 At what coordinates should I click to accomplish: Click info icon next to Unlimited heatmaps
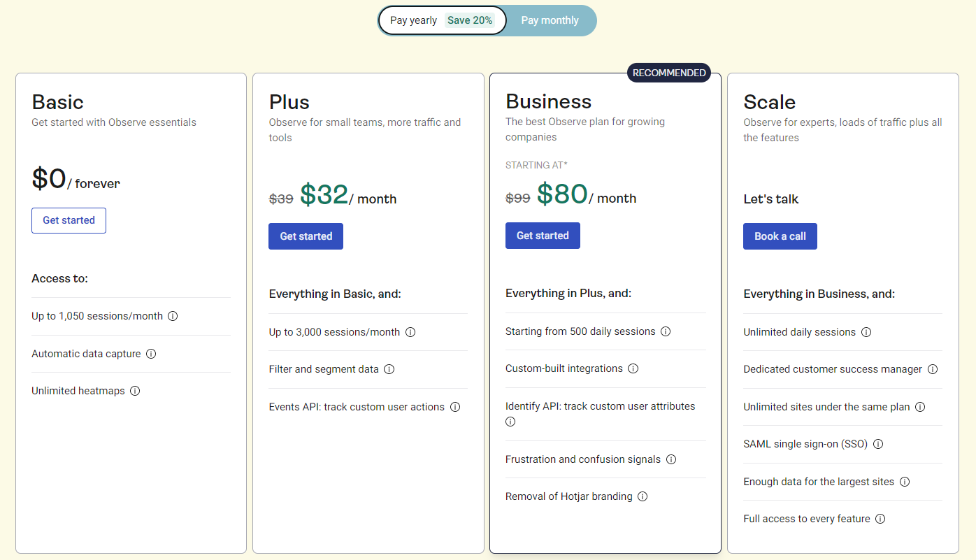(x=135, y=391)
